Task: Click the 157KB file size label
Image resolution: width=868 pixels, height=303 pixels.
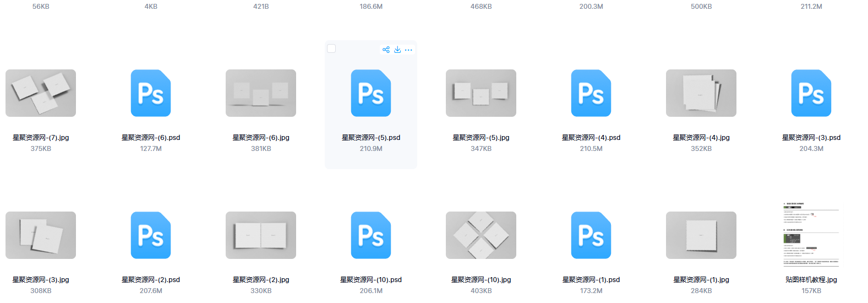Action: pyautogui.click(x=811, y=291)
